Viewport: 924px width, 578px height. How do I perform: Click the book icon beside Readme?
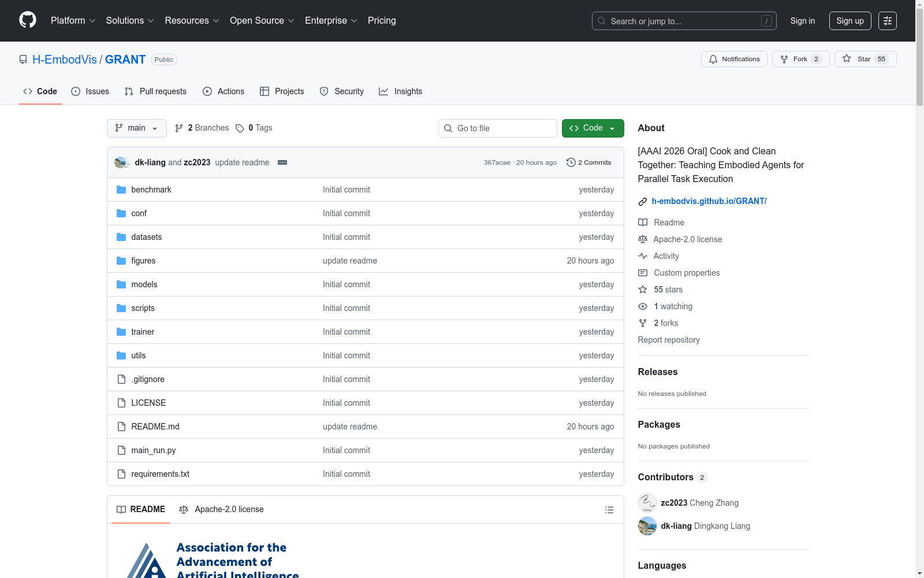tap(643, 223)
